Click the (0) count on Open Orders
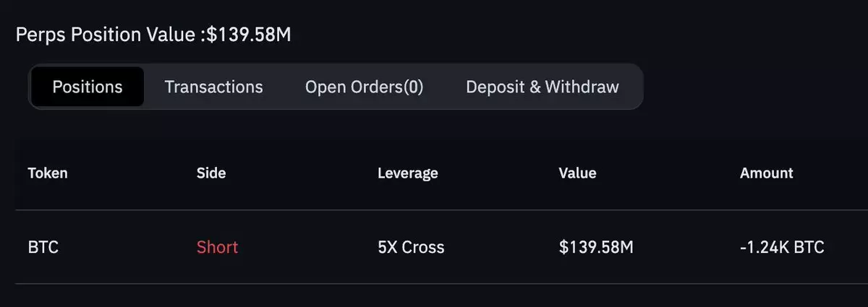The image size is (868, 307). coord(412,87)
